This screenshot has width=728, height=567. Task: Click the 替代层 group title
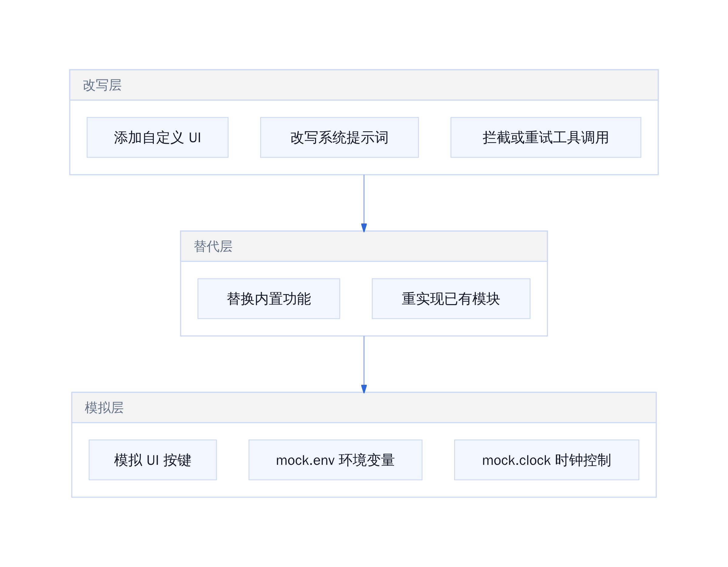[213, 247]
